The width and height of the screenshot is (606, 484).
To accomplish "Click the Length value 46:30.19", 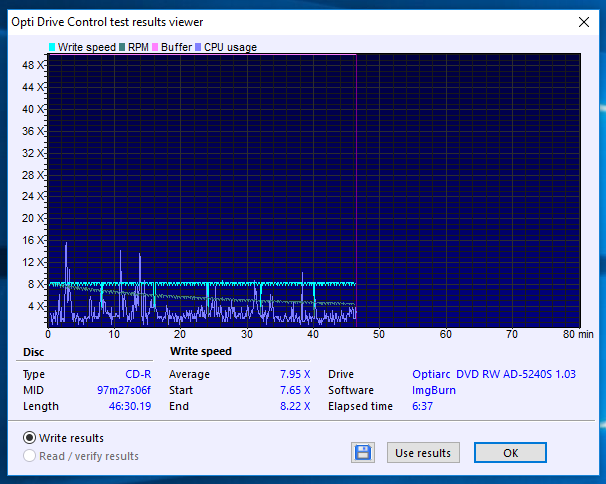I will (130, 406).
